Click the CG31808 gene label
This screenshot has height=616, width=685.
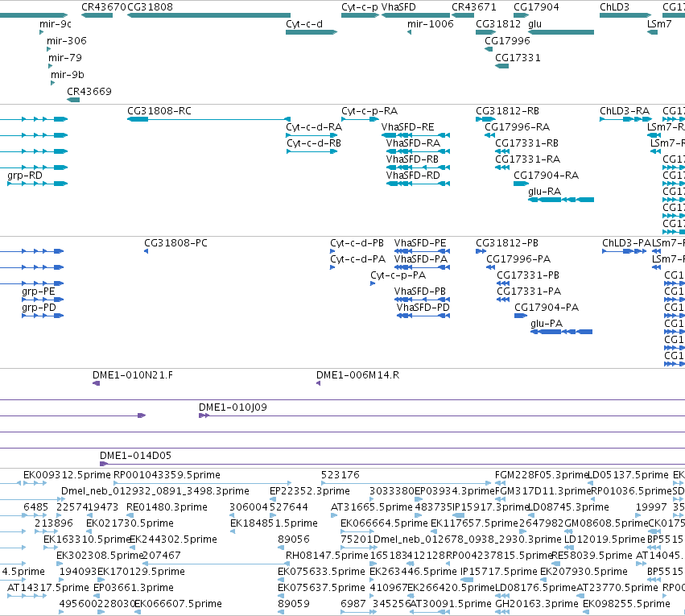pyautogui.click(x=150, y=7)
